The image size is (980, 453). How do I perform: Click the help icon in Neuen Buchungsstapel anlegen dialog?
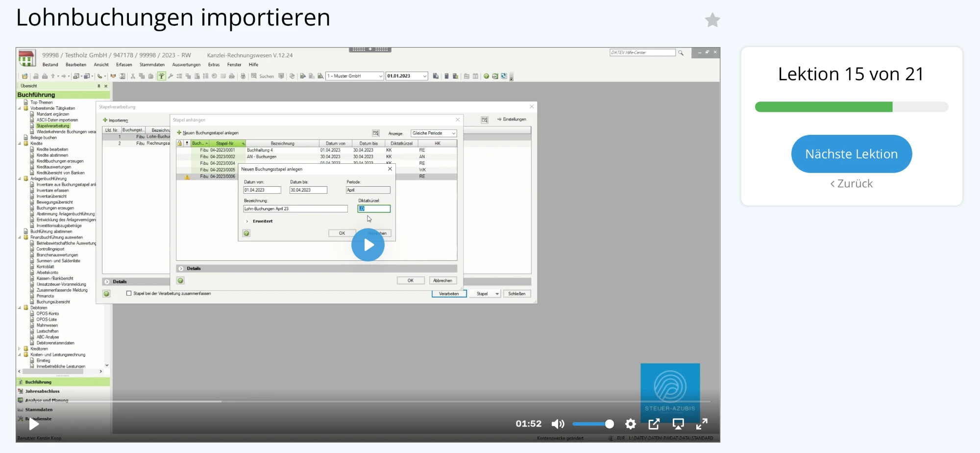(x=246, y=233)
